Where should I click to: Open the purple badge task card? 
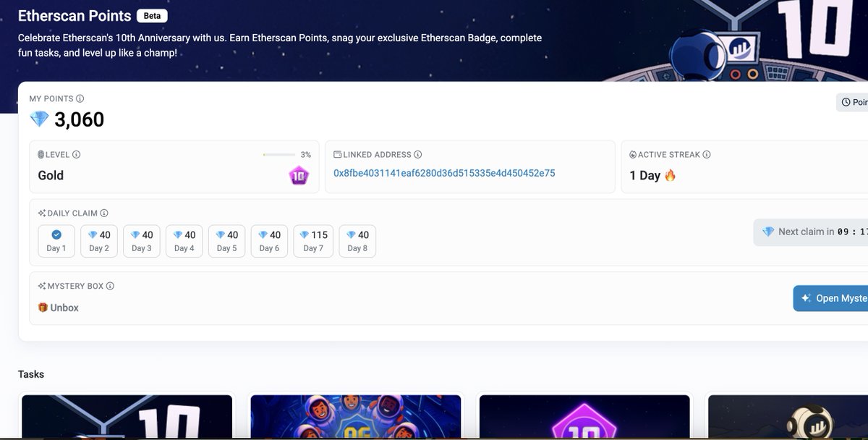(x=584, y=416)
